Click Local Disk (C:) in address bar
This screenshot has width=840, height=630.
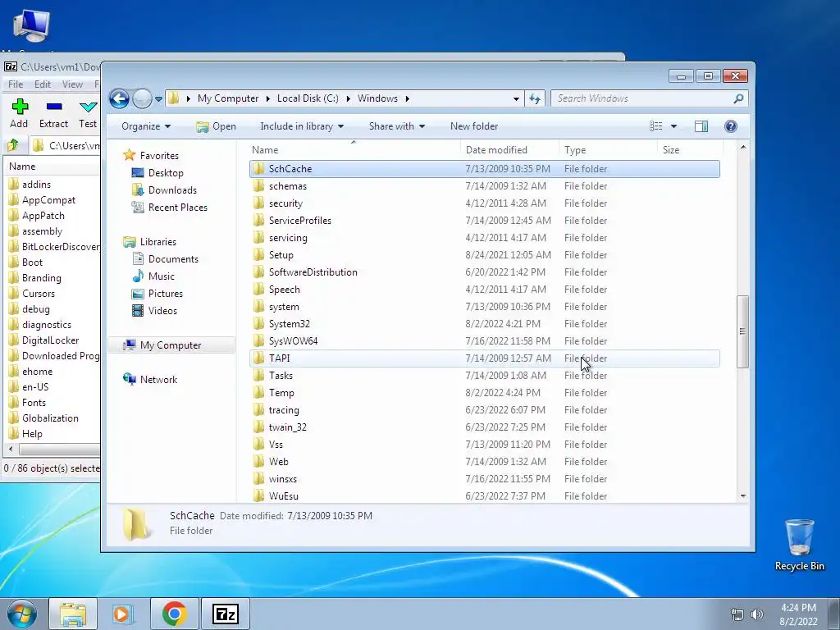[x=308, y=98]
